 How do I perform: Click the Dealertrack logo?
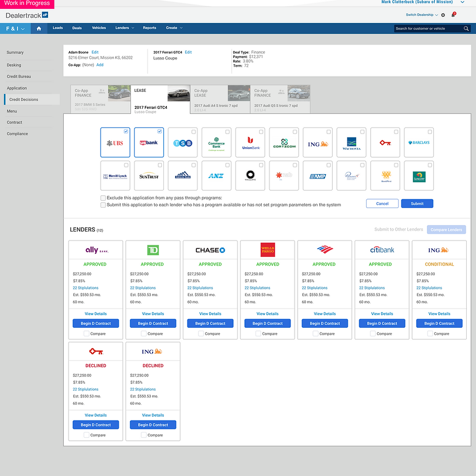26,15
